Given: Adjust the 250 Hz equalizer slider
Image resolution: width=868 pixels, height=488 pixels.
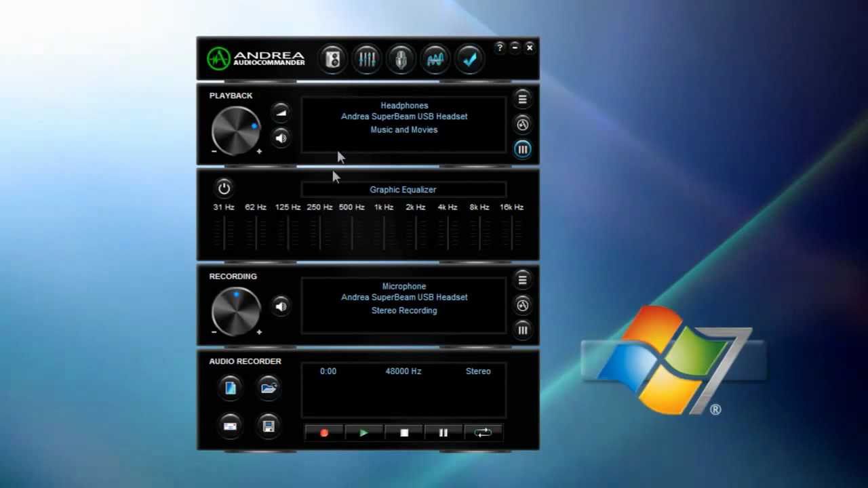Looking at the screenshot, I should click(319, 233).
